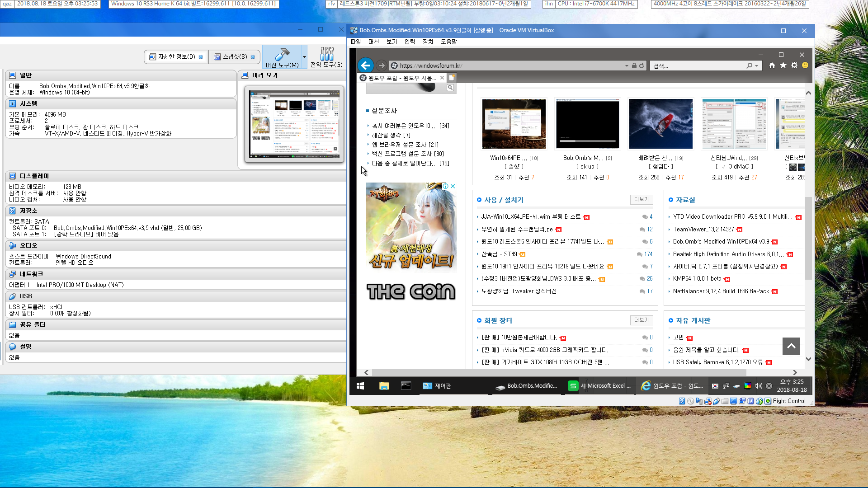Close the game ad banner with X

(453, 186)
